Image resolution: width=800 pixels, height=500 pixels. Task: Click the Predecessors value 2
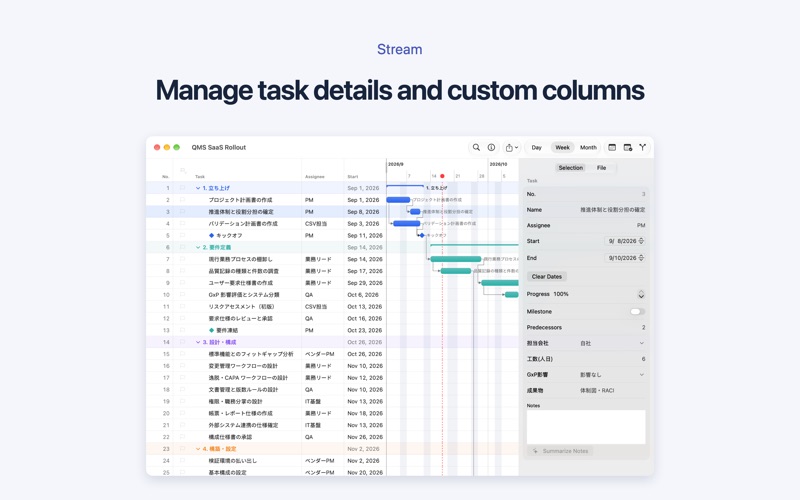pos(643,328)
